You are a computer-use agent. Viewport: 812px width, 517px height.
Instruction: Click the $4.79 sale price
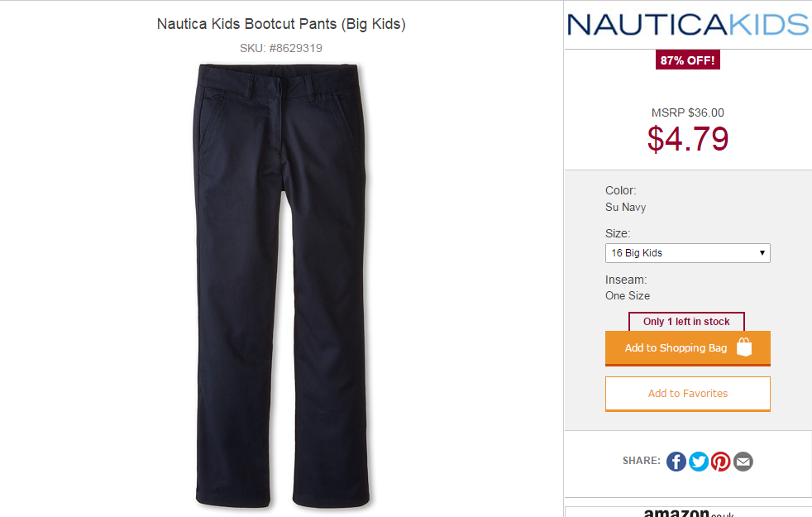point(688,139)
